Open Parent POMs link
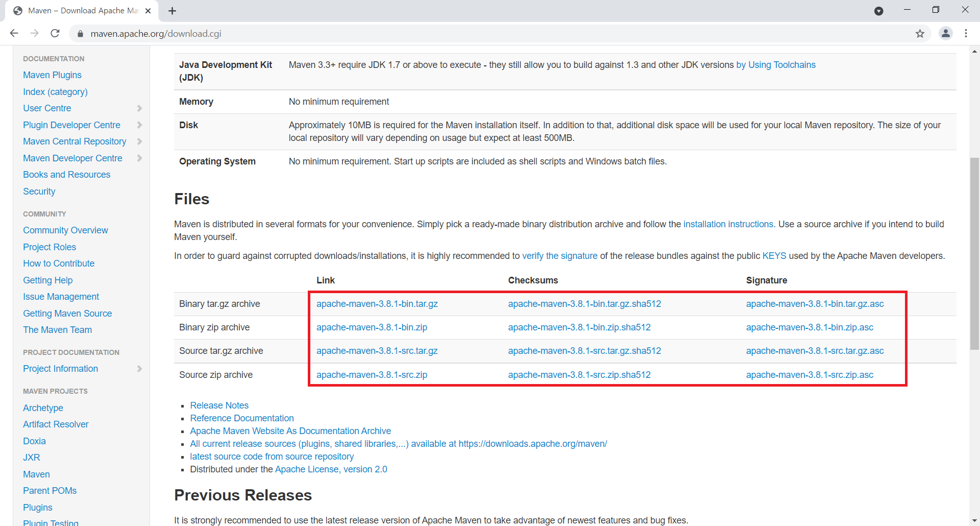The height and width of the screenshot is (526, 980). point(50,491)
